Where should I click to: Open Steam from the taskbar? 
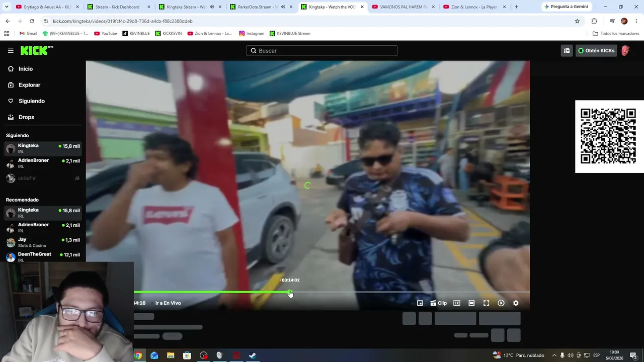(x=252, y=355)
